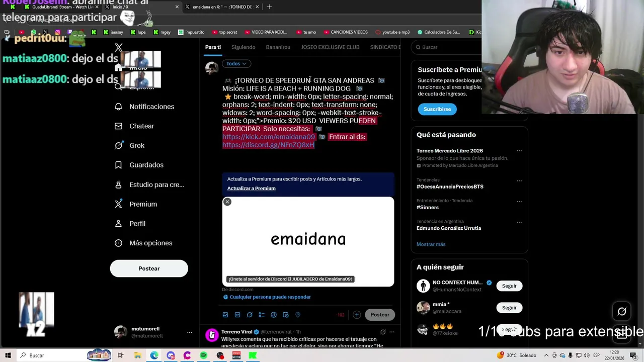This screenshot has height=362, width=644.
Task: Open Premium in the sidebar
Action: 136,204
